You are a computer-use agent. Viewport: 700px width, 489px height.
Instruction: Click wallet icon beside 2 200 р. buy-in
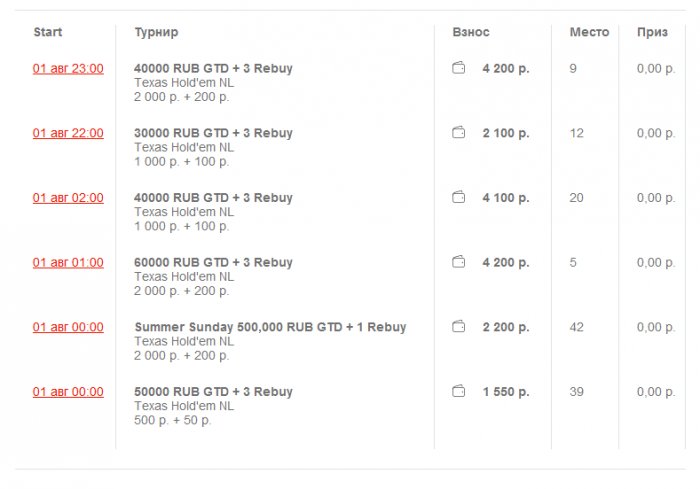(x=459, y=327)
